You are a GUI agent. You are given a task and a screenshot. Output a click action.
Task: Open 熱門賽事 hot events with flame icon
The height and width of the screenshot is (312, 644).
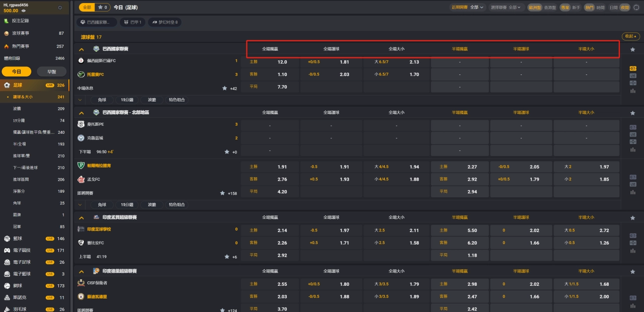[20, 46]
